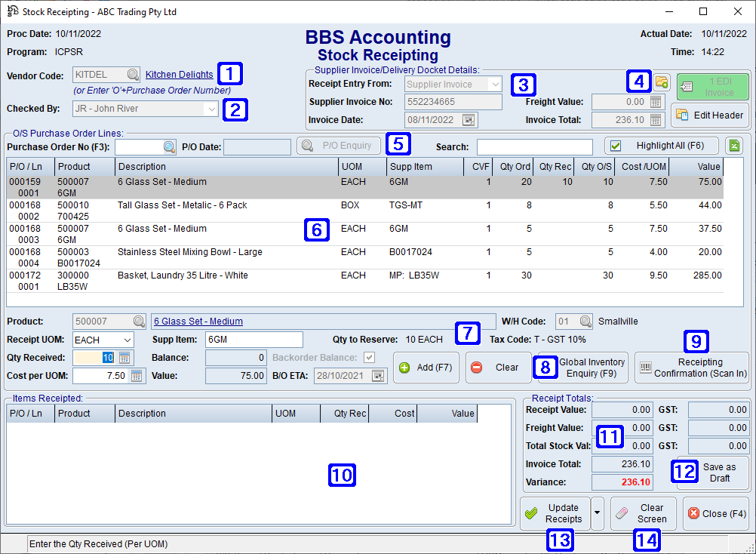Open the Vendor Code lookup magnifier
The width and height of the screenshot is (756, 554).
133,75
